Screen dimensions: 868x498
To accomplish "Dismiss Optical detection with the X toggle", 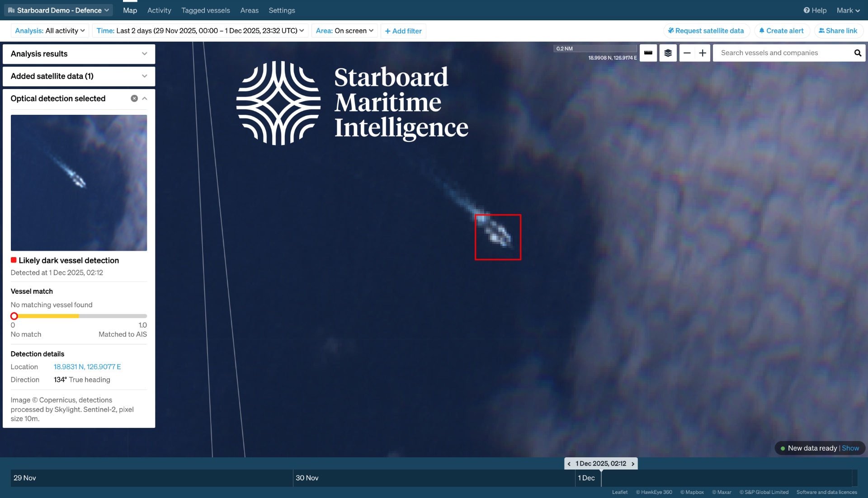I will (134, 98).
